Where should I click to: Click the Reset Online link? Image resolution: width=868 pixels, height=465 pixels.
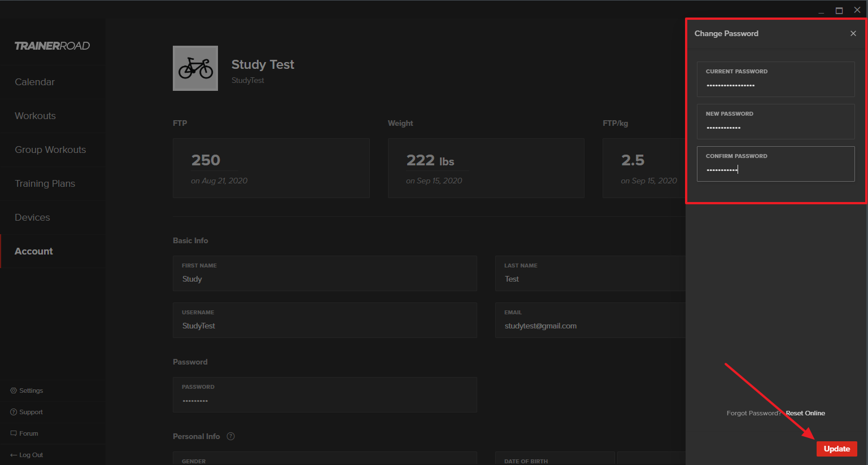pyautogui.click(x=805, y=413)
